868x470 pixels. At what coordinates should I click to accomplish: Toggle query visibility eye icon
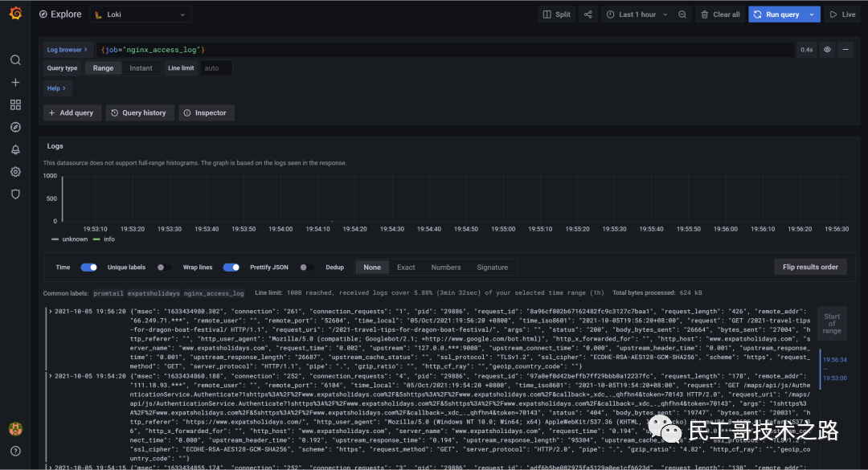pyautogui.click(x=827, y=50)
